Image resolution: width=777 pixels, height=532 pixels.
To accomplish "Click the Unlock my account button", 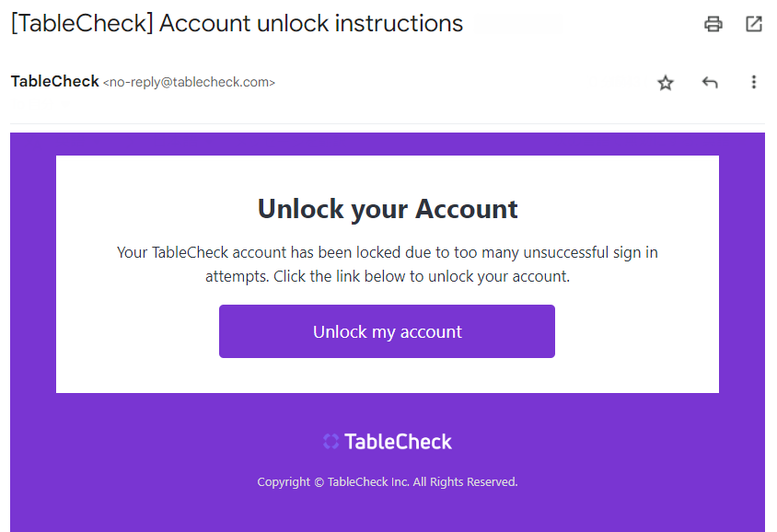I will tap(387, 331).
